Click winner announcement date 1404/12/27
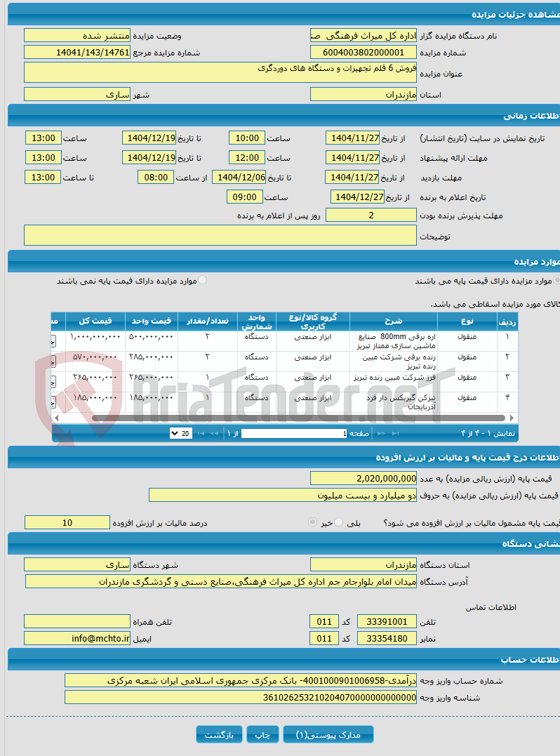Viewport: 560px width, 756px height. click(359, 197)
